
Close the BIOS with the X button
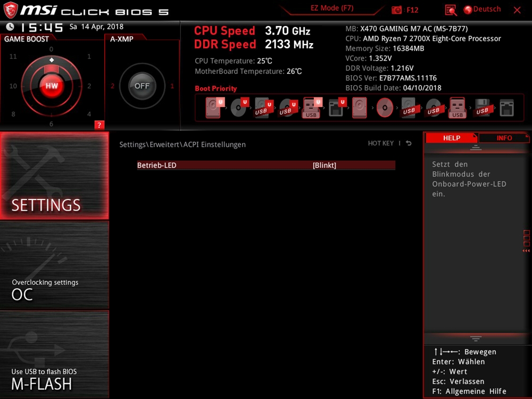[517, 10]
